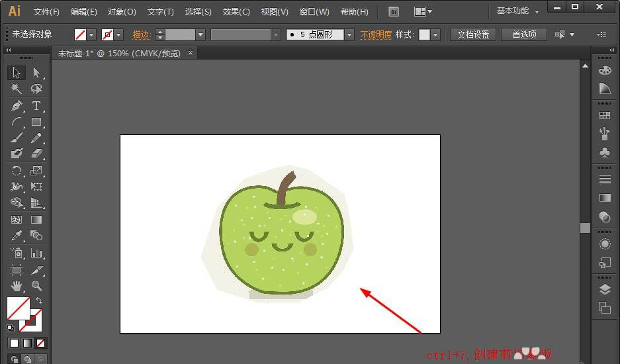Select the Magic Wand tool
This screenshot has height=364, width=620.
point(17,89)
